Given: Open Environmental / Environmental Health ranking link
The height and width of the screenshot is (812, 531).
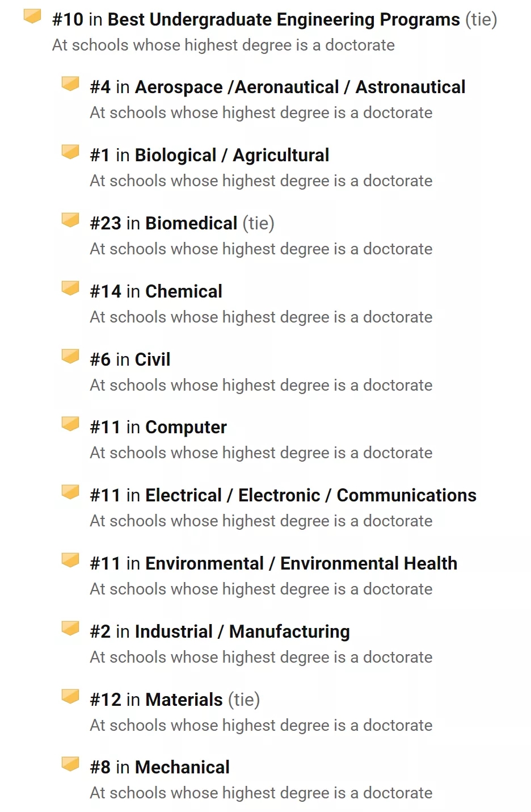Looking at the screenshot, I should click(x=301, y=563).
